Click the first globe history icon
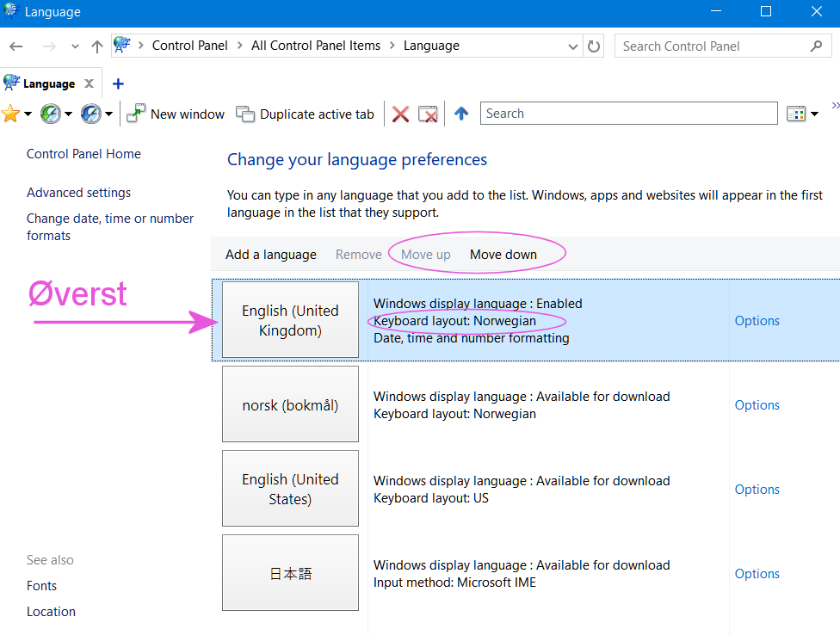840x635 pixels. pyautogui.click(x=51, y=114)
